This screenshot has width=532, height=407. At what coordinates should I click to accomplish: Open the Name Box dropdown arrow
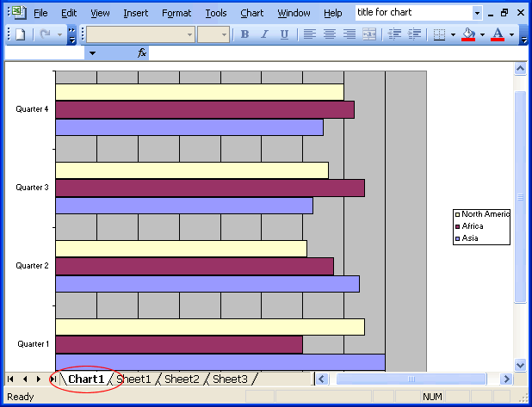(92, 52)
